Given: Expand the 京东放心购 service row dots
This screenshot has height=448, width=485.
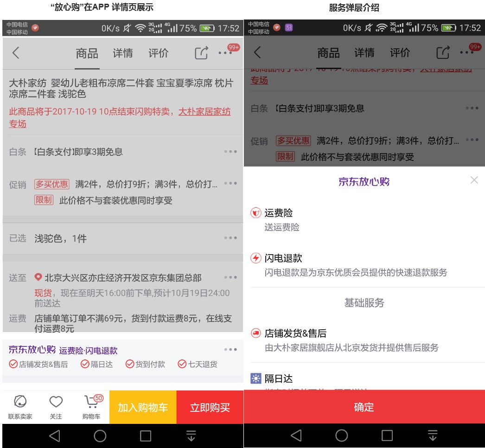Looking at the screenshot, I should pos(230,350).
